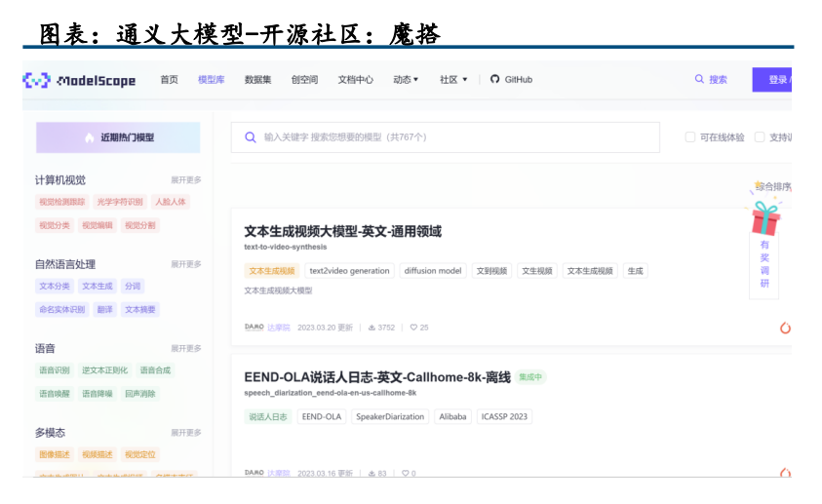Viewport: 822px width, 504px height.
Task: Toggle the 支持 checkbox at right edge
Action: [x=760, y=137]
